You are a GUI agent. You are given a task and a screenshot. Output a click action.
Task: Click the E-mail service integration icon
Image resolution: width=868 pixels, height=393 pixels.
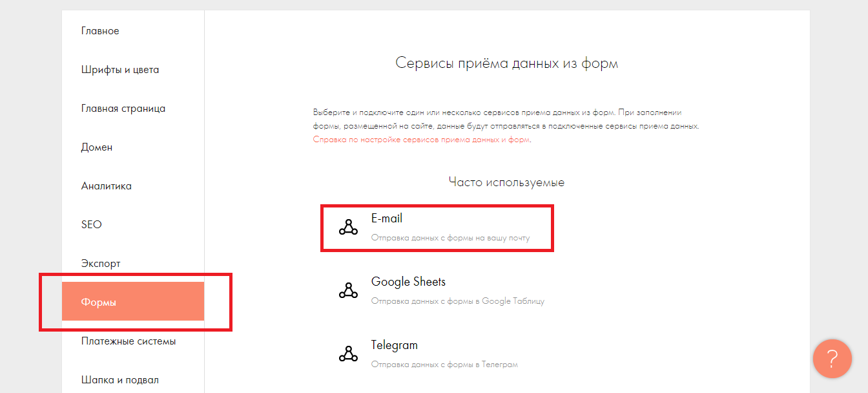pyautogui.click(x=348, y=228)
